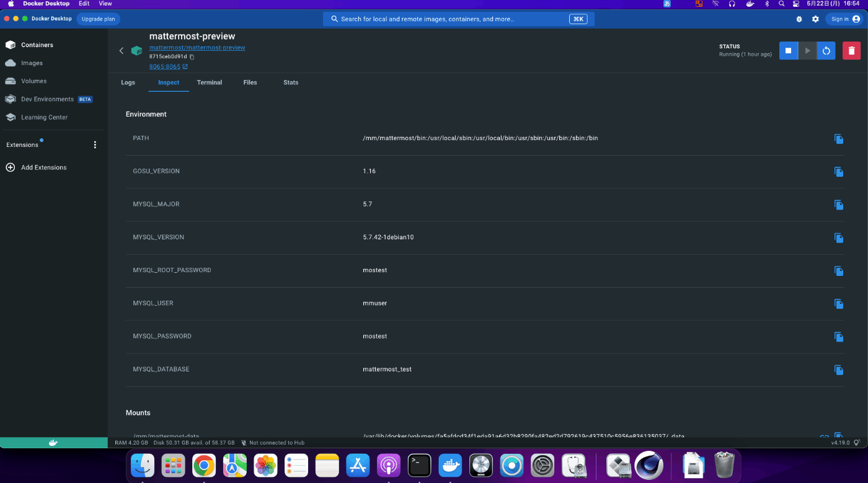Copy the container ID 8715ceb0d91d
868x483 pixels.
tap(192, 57)
